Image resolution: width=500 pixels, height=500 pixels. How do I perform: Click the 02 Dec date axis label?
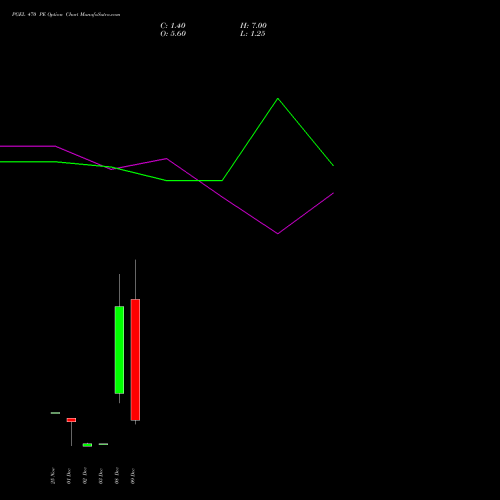coord(85,476)
